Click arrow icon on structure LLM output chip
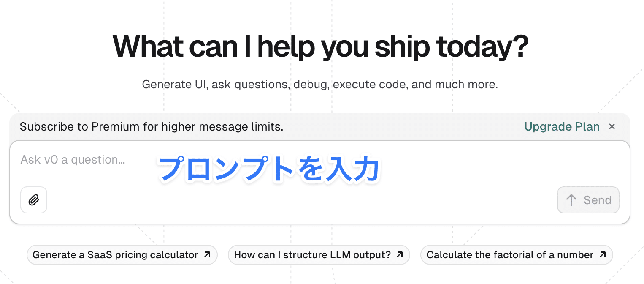 (x=400, y=255)
